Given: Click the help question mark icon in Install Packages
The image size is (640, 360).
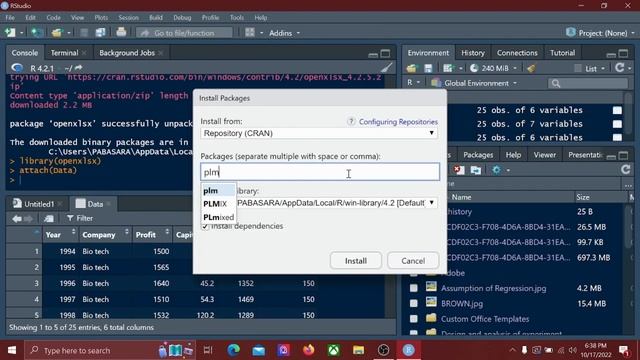Looking at the screenshot, I should pyautogui.click(x=351, y=122).
